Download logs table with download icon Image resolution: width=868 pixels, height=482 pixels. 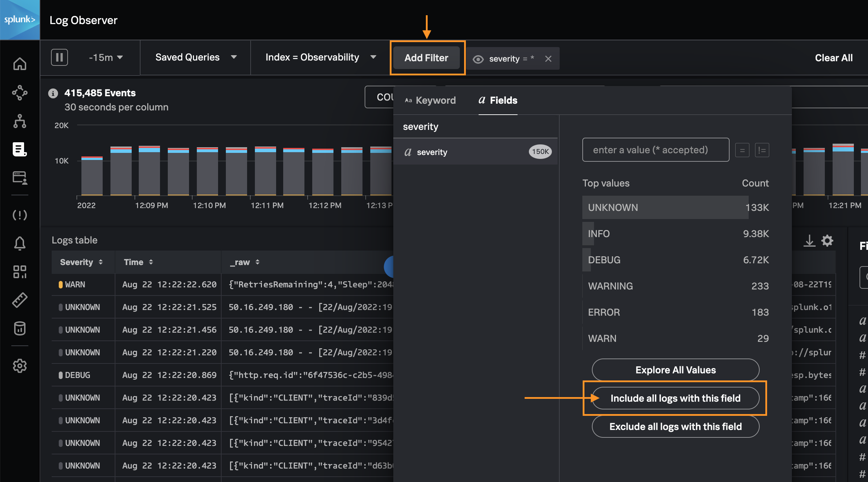(809, 241)
